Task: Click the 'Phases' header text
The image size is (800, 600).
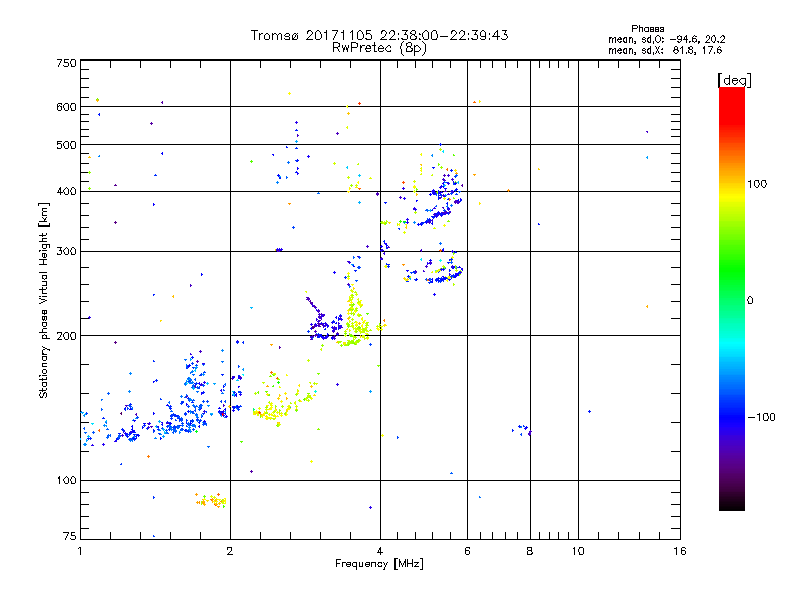Action: pos(647,29)
